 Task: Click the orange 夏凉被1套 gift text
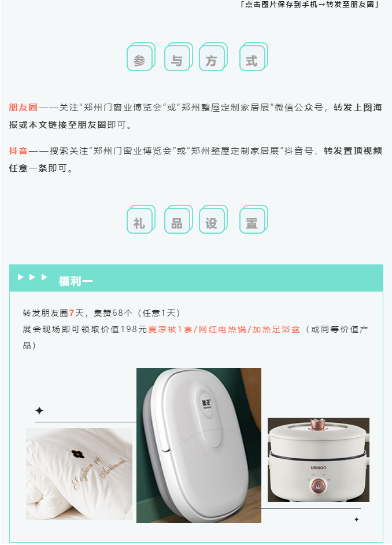click(170, 329)
